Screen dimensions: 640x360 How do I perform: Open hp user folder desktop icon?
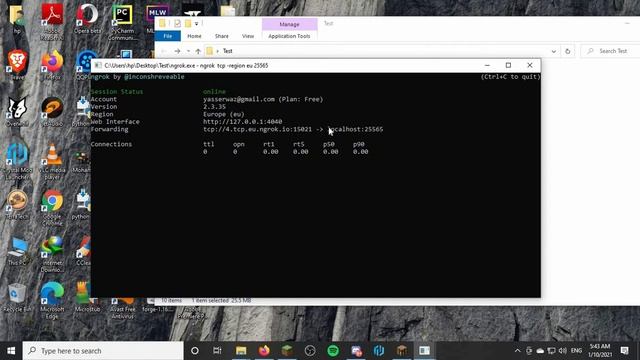(x=17, y=18)
